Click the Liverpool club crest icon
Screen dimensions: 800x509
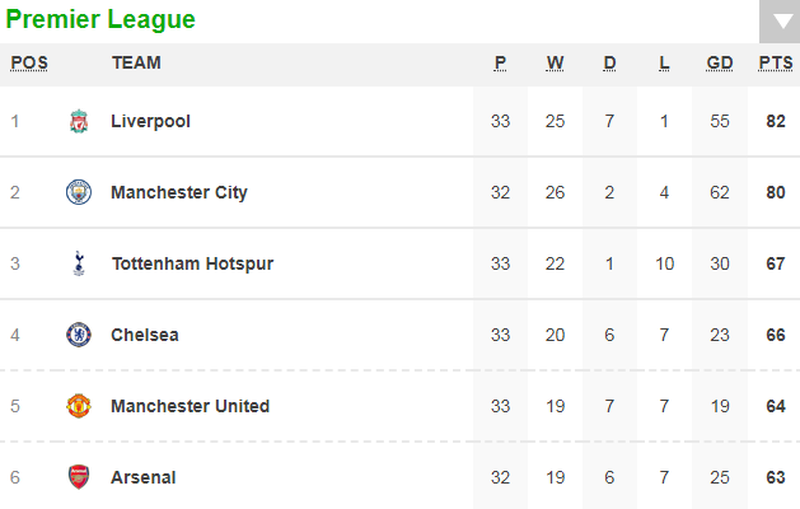78,122
